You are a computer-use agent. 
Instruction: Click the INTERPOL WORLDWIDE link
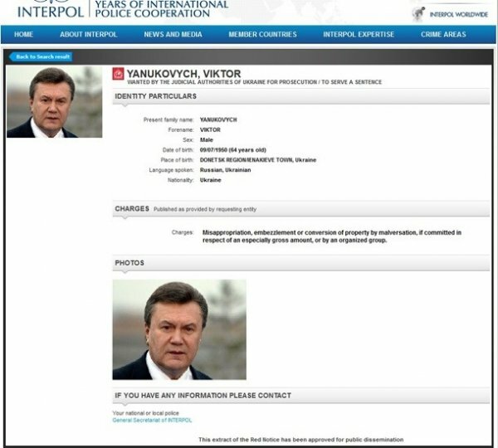click(459, 14)
